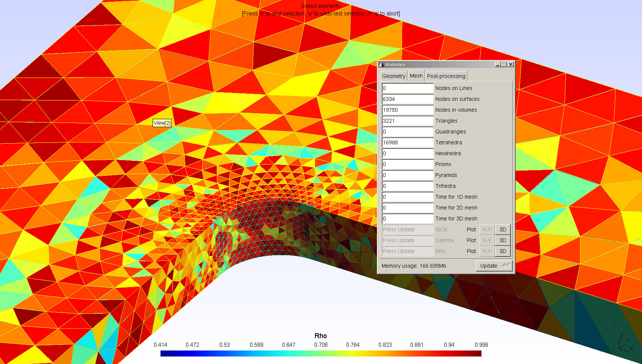Screen dimensions: 642x364
Task: Click the Nodes on surfaces value field
Action: click(408, 99)
